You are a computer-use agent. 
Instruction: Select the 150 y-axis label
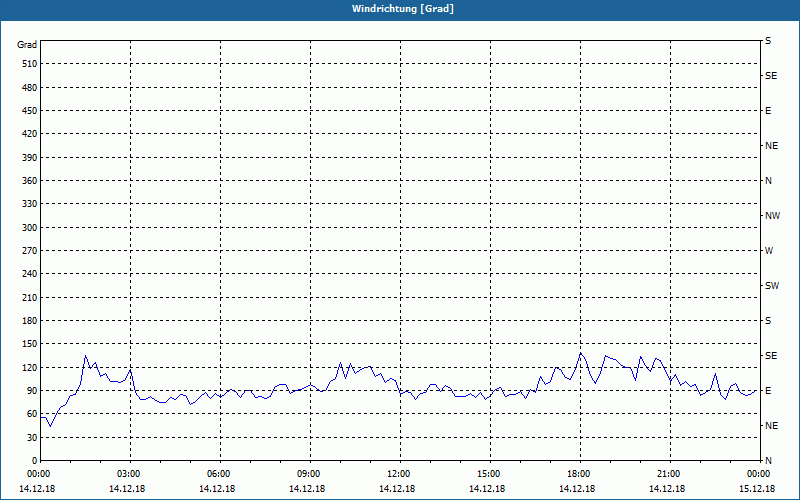click(x=30, y=344)
